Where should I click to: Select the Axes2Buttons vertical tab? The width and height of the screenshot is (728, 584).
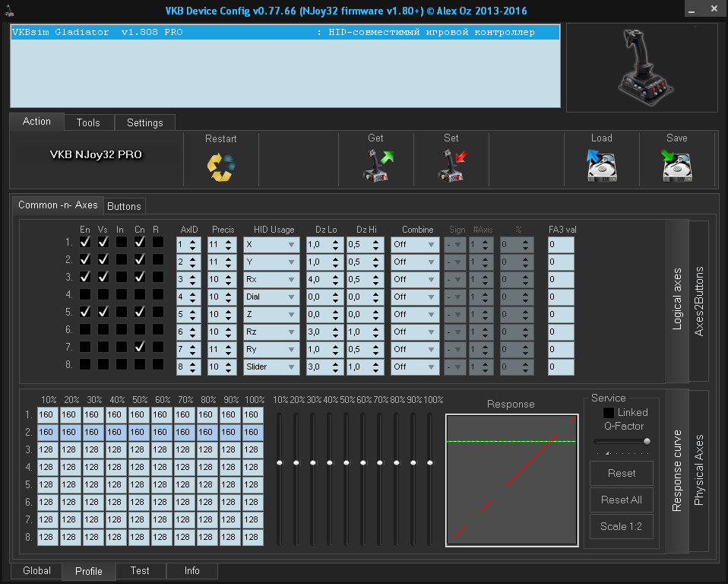coord(699,301)
